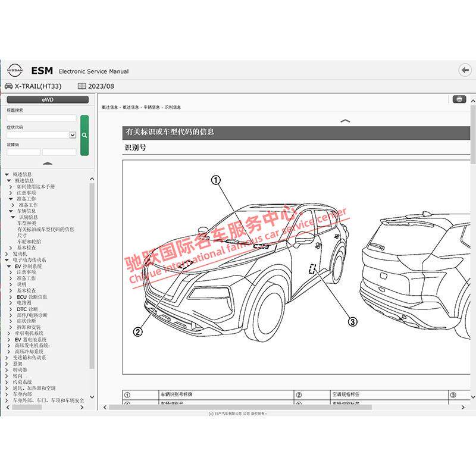The height and width of the screenshot is (476, 476).
Task: Click the first 故障码 input field
Action: 24,152
